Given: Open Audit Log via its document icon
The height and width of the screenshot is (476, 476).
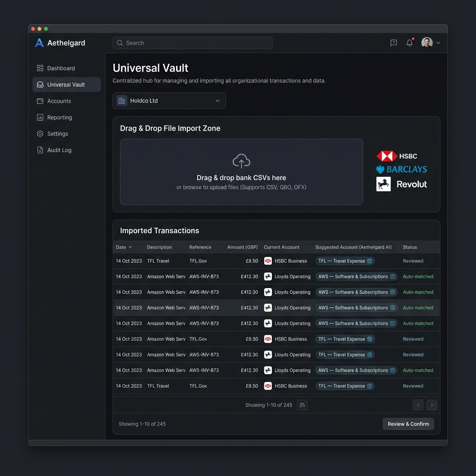Looking at the screenshot, I should [40, 150].
